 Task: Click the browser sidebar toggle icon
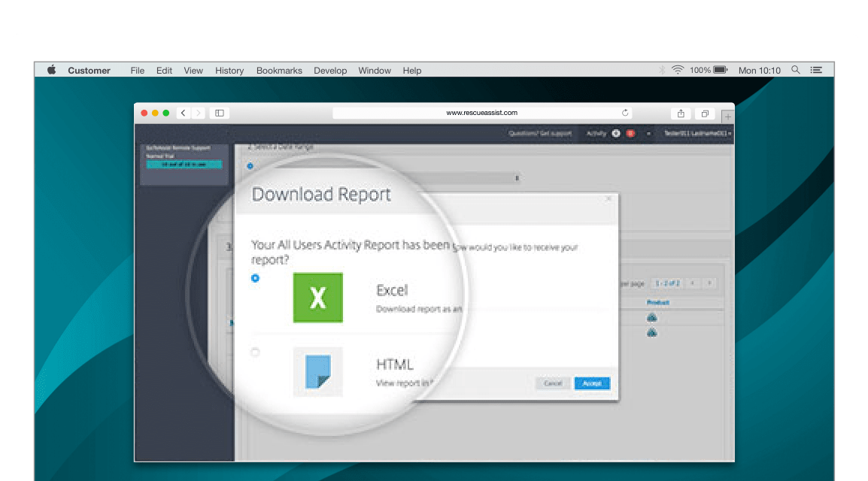tap(220, 113)
